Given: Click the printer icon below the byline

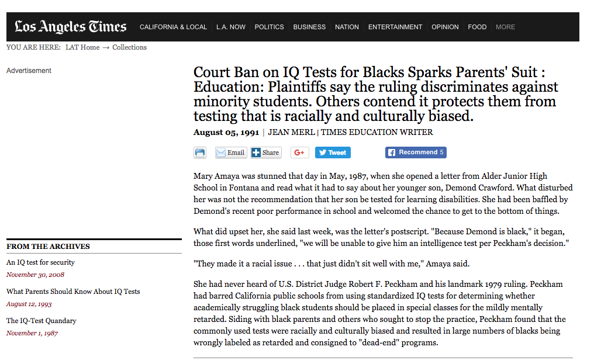Looking at the screenshot, I should [x=200, y=152].
